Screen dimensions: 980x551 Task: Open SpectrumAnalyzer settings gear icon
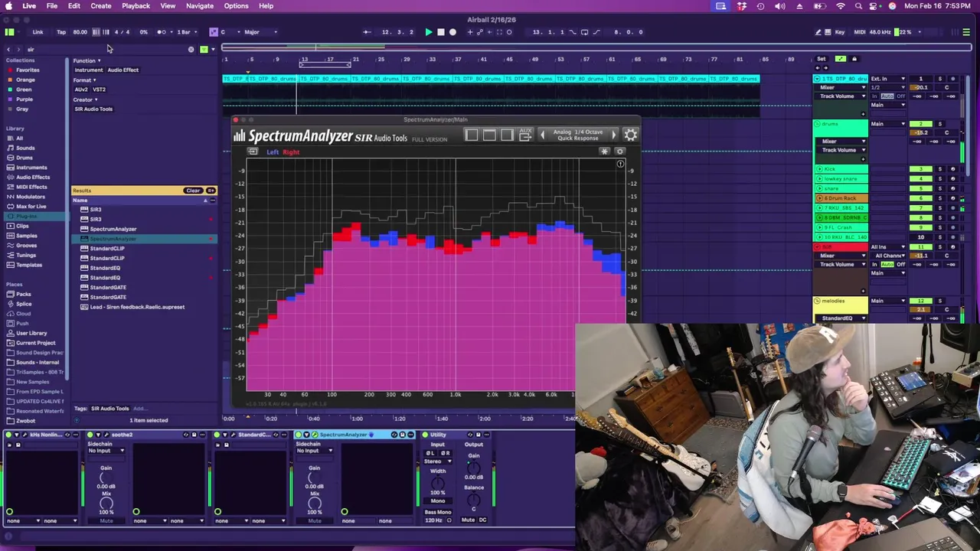tap(631, 135)
